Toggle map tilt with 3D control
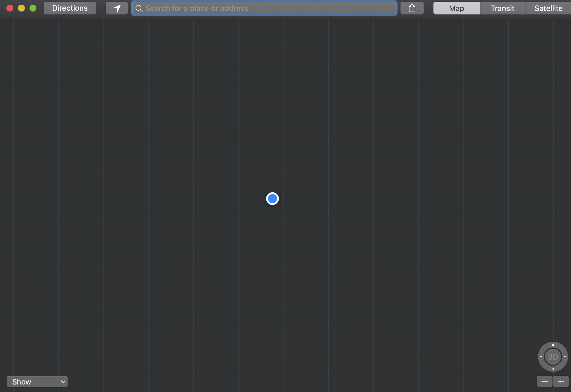The height and width of the screenshot is (392, 571). click(x=553, y=356)
